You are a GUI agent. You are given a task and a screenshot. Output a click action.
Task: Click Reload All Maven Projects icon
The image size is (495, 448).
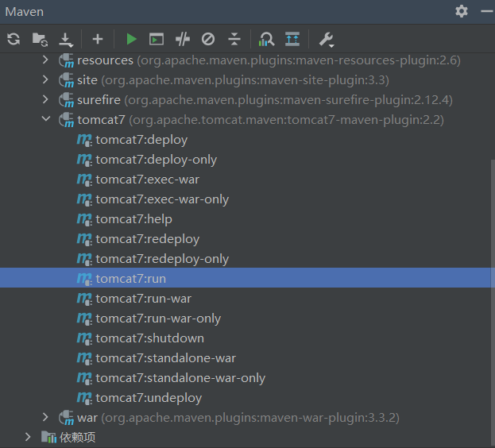click(x=14, y=39)
